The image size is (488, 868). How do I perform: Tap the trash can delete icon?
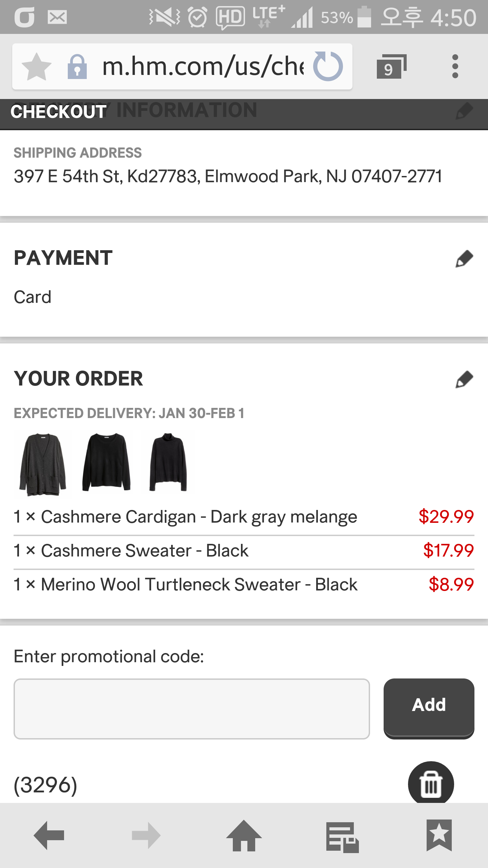click(x=431, y=783)
